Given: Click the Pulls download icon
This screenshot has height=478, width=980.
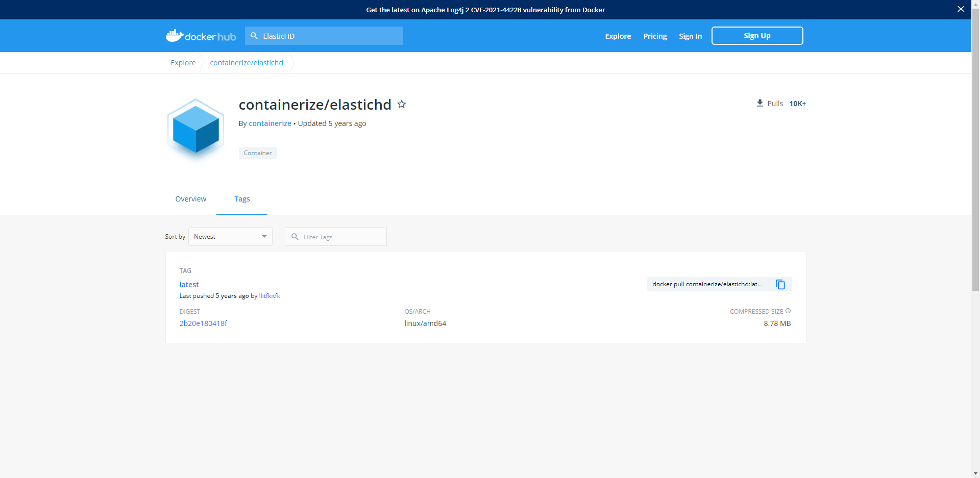Looking at the screenshot, I should tap(760, 103).
